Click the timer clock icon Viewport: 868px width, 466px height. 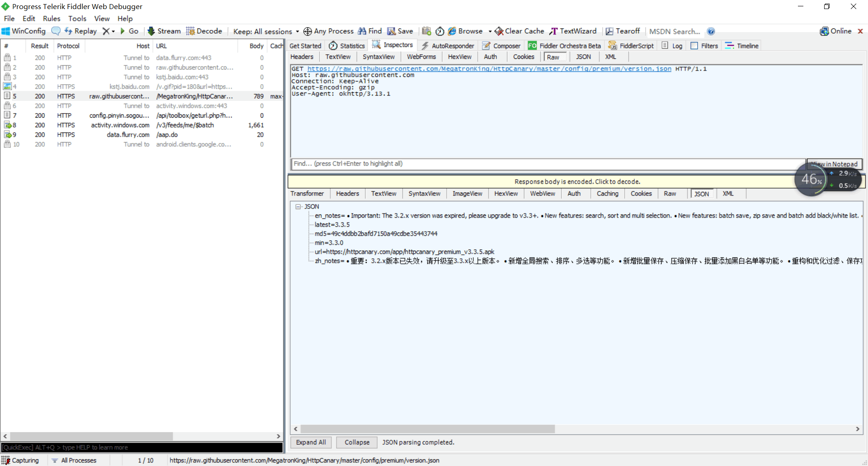[x=440, y=31]
